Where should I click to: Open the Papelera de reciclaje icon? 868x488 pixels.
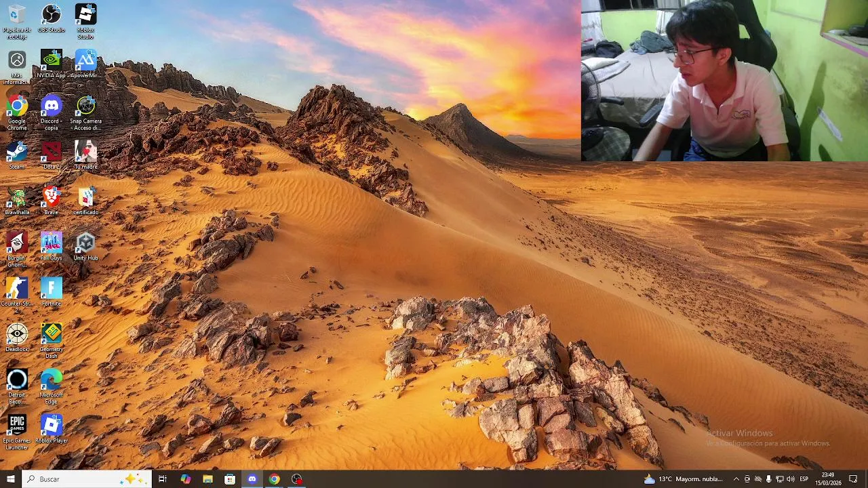17,21
